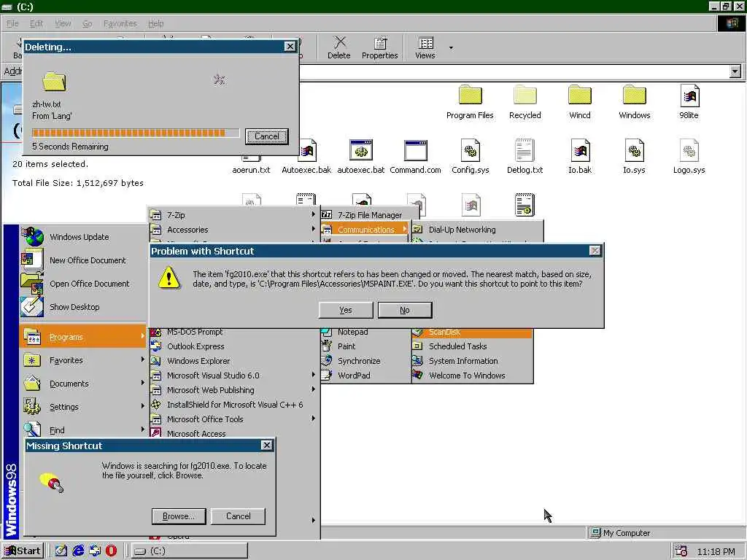Open the File menu
747x560 pixels.
click(12, 23)
